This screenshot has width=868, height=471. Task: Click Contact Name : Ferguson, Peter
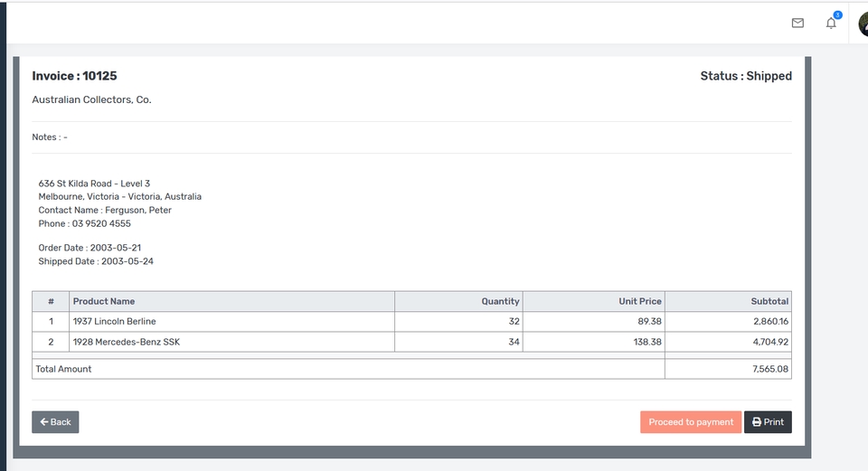(105, 211)
